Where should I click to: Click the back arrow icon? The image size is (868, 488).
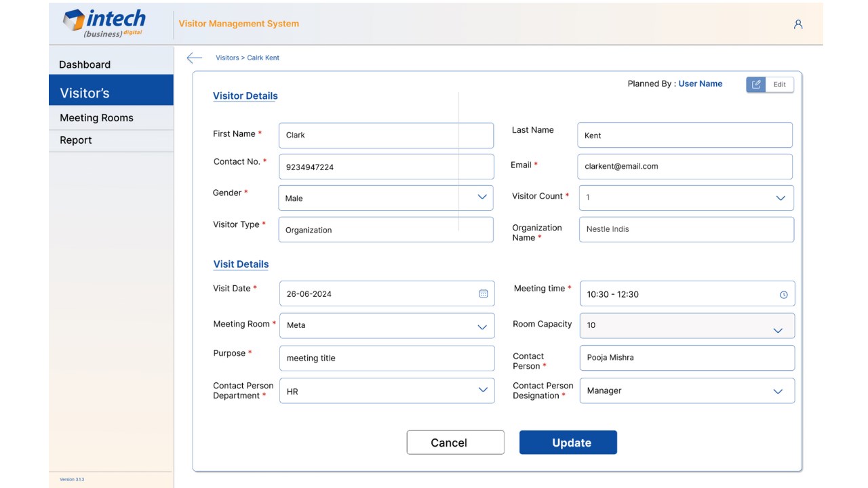(195, 58)
